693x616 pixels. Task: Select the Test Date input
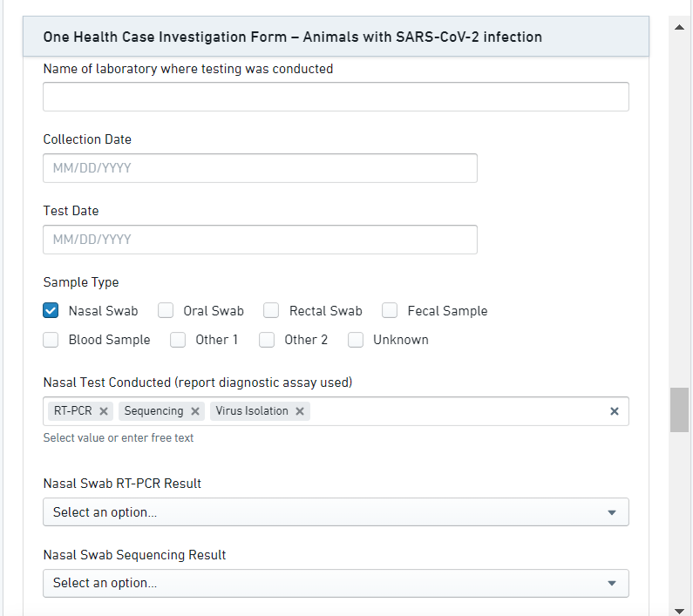[260, 240]
